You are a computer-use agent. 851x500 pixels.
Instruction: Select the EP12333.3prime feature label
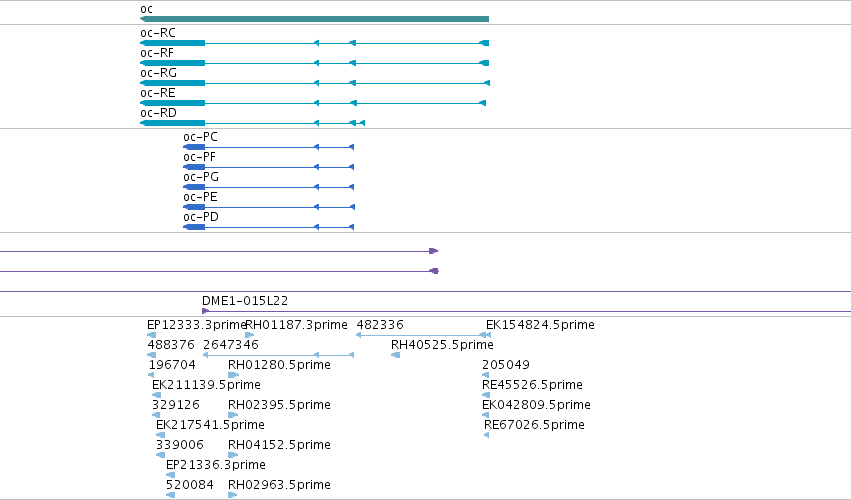click(x=197, y=325)
